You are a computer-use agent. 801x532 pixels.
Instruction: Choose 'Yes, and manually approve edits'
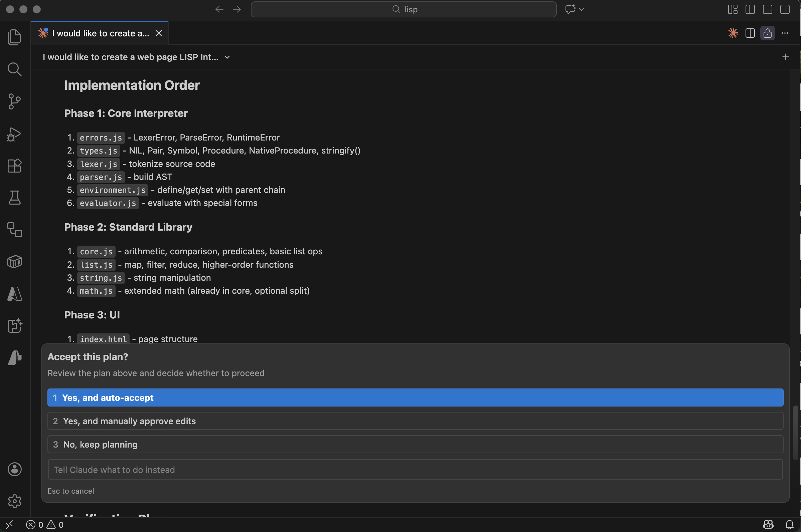point(415,421)
